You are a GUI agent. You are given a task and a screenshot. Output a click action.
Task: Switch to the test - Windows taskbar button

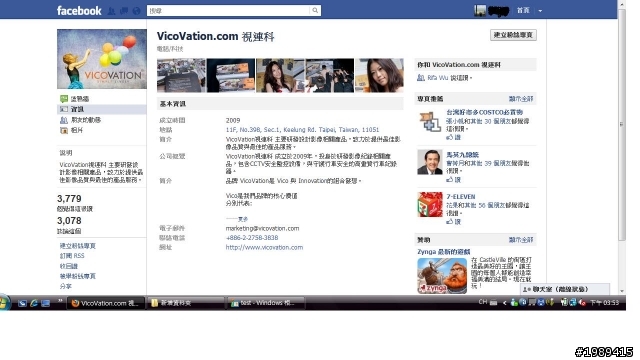265,303
